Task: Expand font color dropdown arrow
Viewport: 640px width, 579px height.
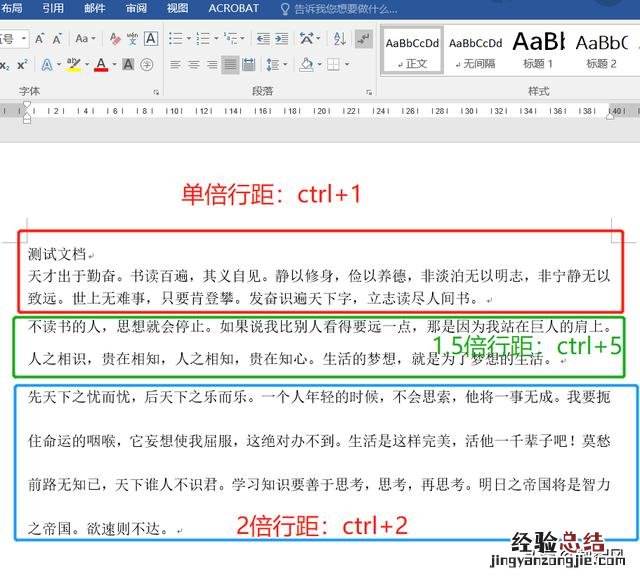Action: 114,64
